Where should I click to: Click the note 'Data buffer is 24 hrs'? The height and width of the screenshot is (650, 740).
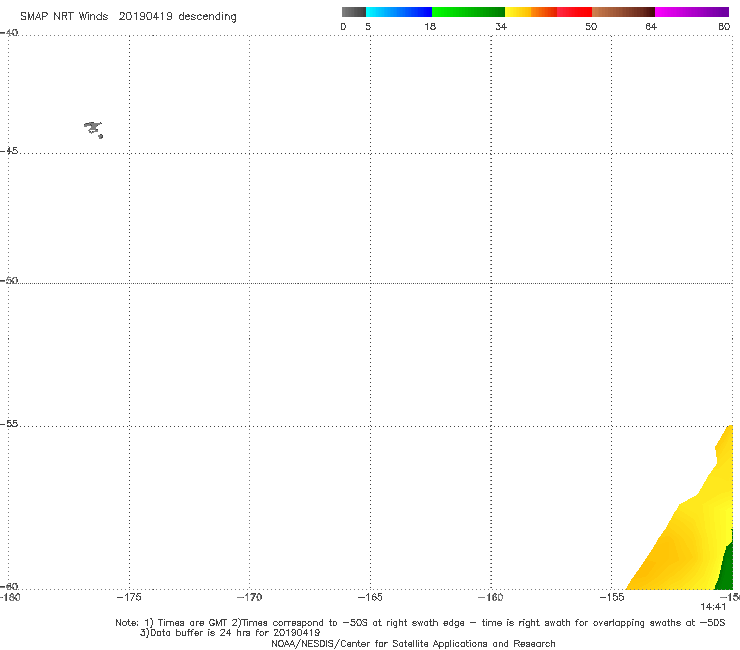point(199,633)
